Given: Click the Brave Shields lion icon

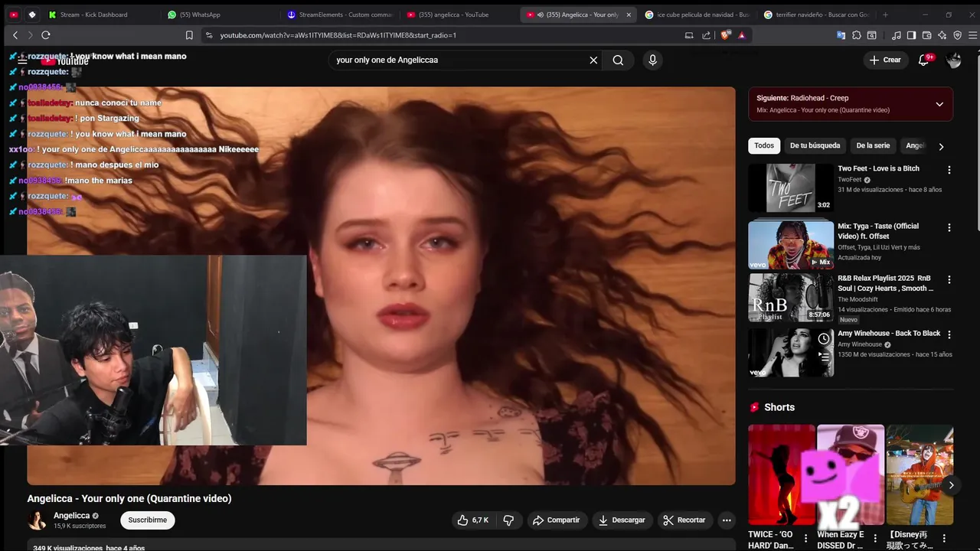Looking at the screenshot, I should pos(726,35).
